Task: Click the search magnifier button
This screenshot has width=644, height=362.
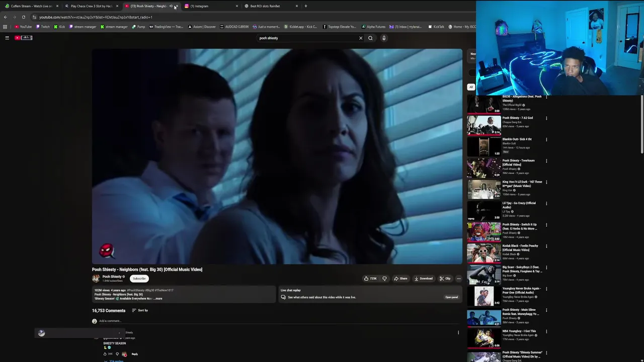Action: point(370,38)
